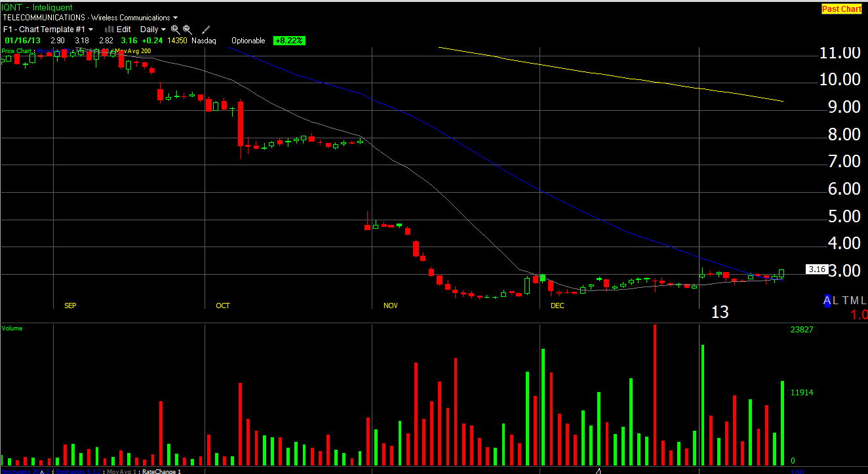
Task: Click the 9.00 price axis label
Action: [x=843, y=107]
